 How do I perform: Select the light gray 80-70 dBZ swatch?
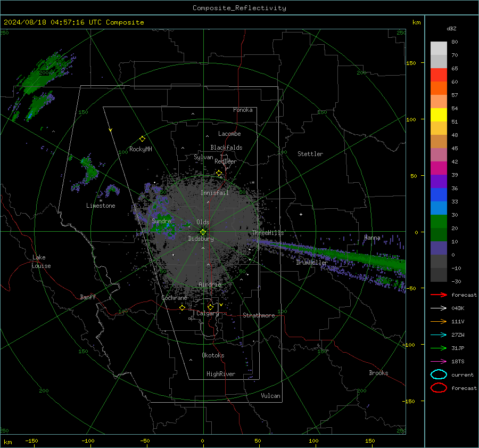pos(439,48)
